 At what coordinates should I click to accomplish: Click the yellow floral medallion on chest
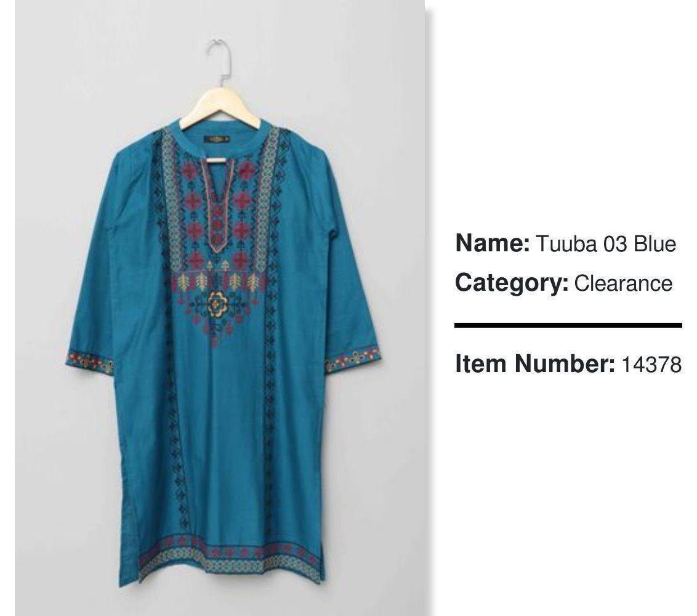(x=217, y=304)
